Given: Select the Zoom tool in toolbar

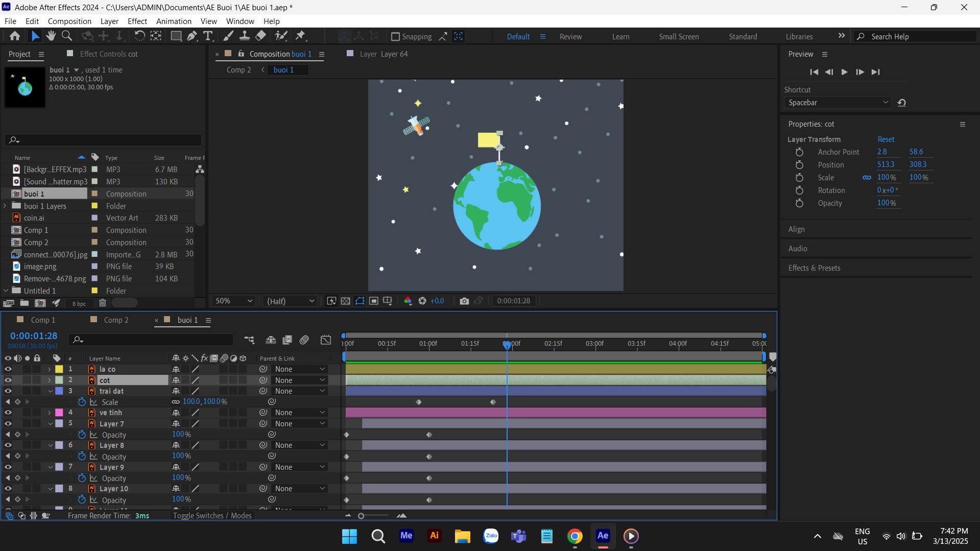Looking at the screenshot, I should [x=66, y=36].
